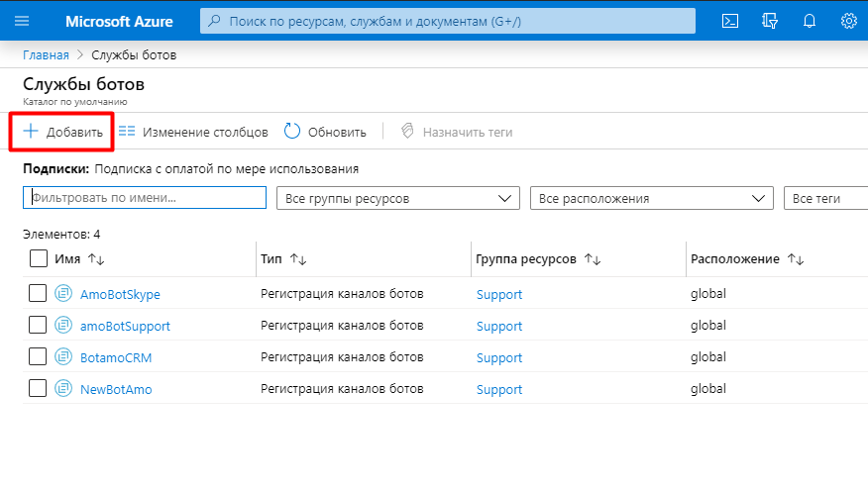
Task: Click the magnifier icon in search bar
Action: [x=214, y=21]
